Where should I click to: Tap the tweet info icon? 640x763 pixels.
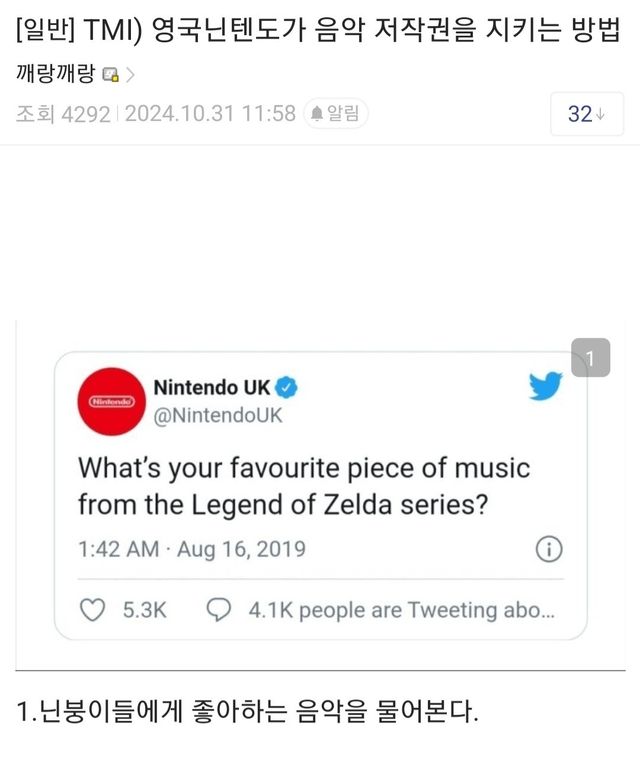[x=549, y=549]
